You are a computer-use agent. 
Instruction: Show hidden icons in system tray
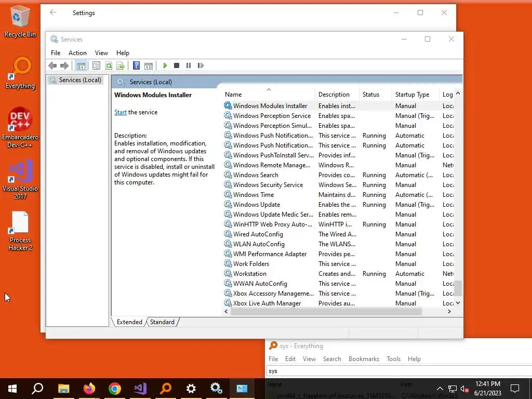tap(440, 389)
